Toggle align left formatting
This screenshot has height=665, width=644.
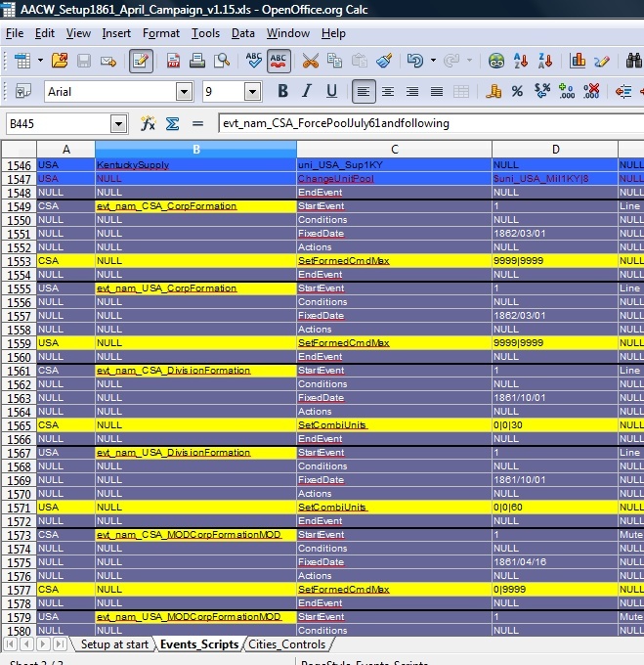point(365,92)
